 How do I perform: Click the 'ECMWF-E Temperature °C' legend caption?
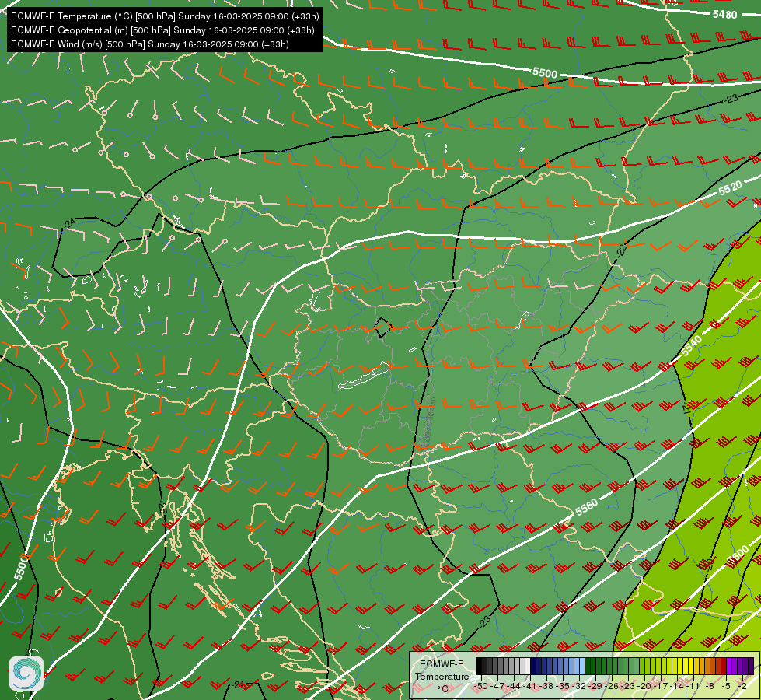coord(442,676)
